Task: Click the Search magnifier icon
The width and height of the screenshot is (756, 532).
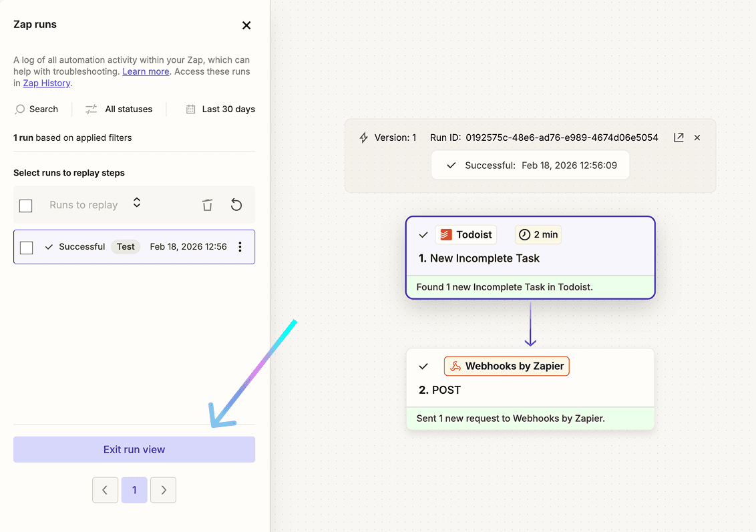Action: pos(20,109)
